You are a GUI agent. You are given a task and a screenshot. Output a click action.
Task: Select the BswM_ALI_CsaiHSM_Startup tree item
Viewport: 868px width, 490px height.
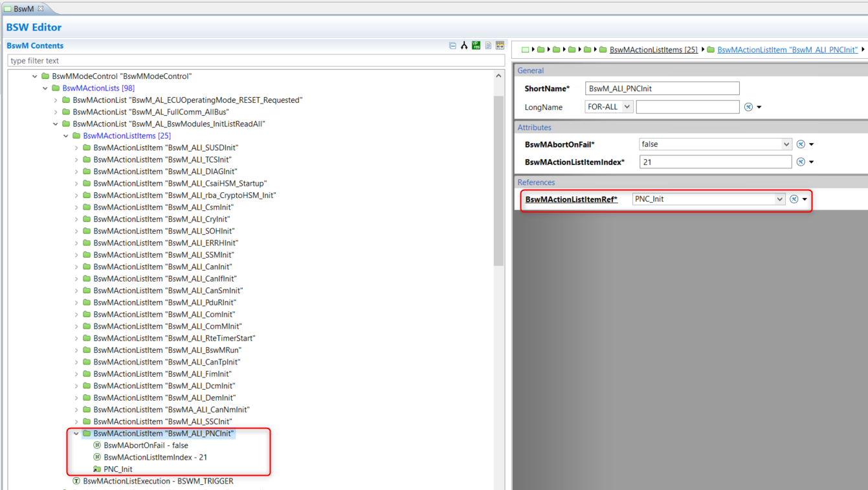[180, 184]
